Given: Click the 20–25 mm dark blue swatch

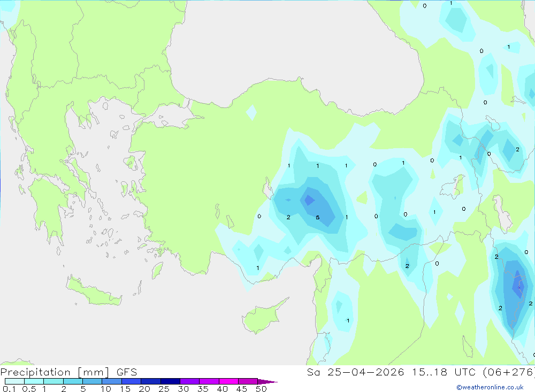Looking at the screenshot, I should coord(150,381).
